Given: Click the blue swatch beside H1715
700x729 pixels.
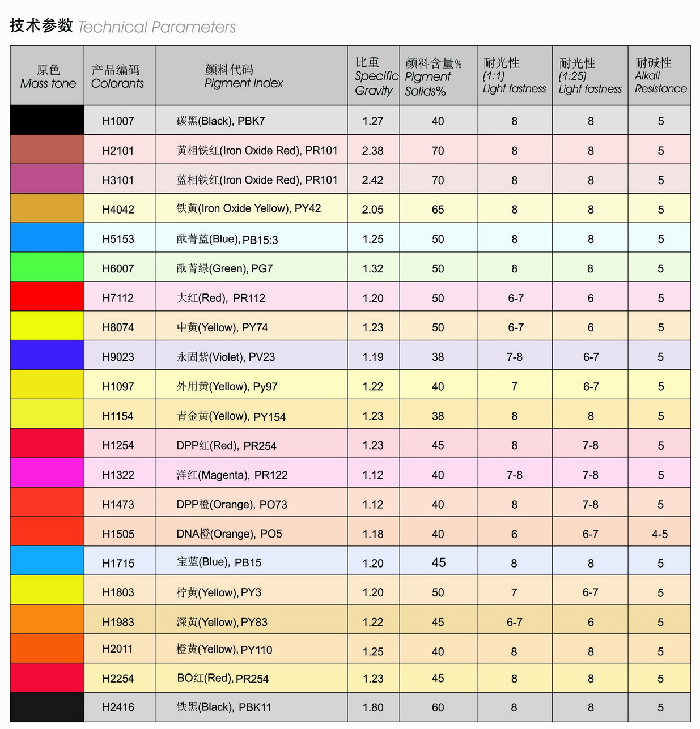Looking at the screenshot, I should [x=46, y=561].
